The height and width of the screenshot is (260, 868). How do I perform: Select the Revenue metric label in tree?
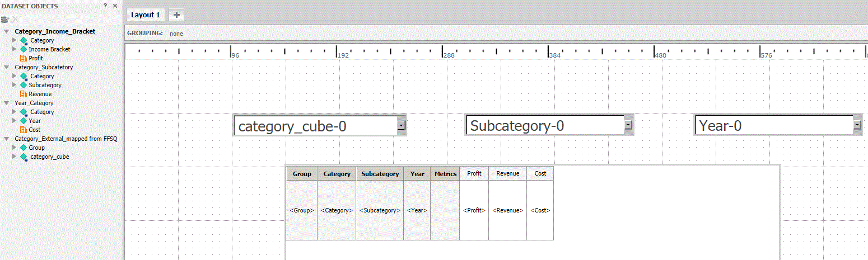[40, 94]
